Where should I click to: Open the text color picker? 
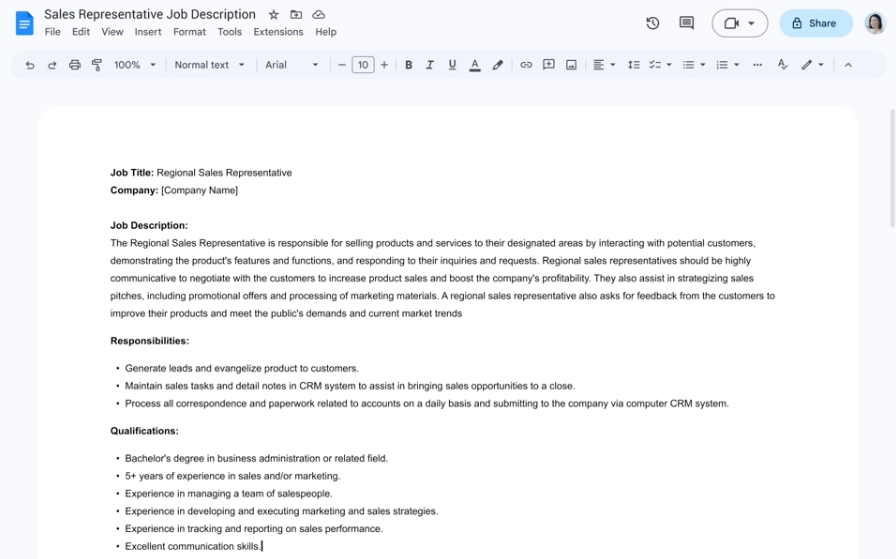pos(474,65)
